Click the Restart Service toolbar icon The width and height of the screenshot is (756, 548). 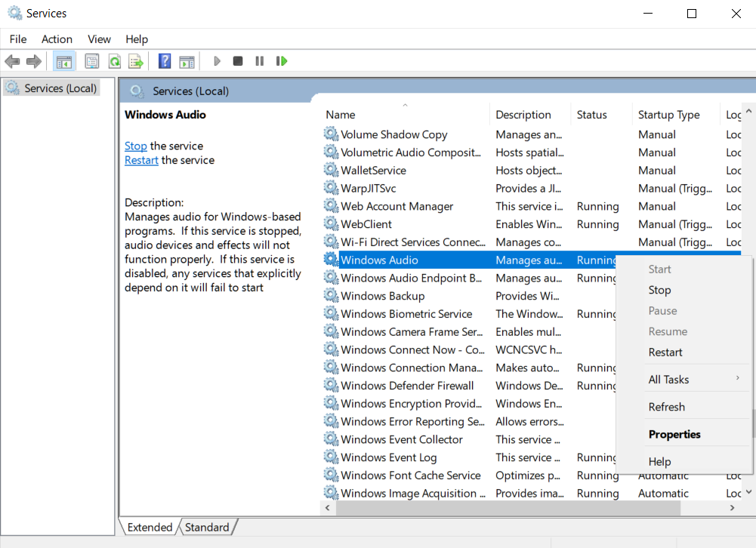pos(282,61)
